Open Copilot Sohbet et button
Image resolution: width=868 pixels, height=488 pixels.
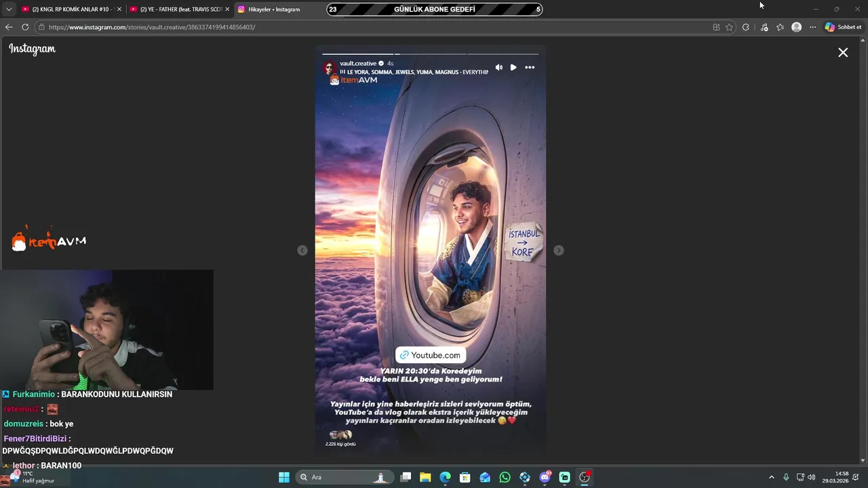(x=843, y=27)
